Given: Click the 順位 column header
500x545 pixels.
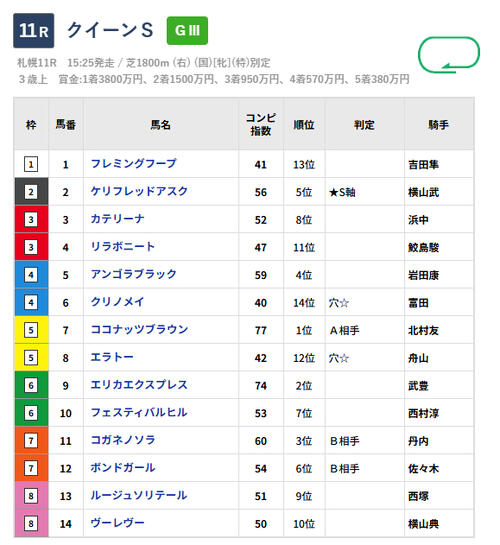Looking at the screenshot, I should tap(304, 125).
